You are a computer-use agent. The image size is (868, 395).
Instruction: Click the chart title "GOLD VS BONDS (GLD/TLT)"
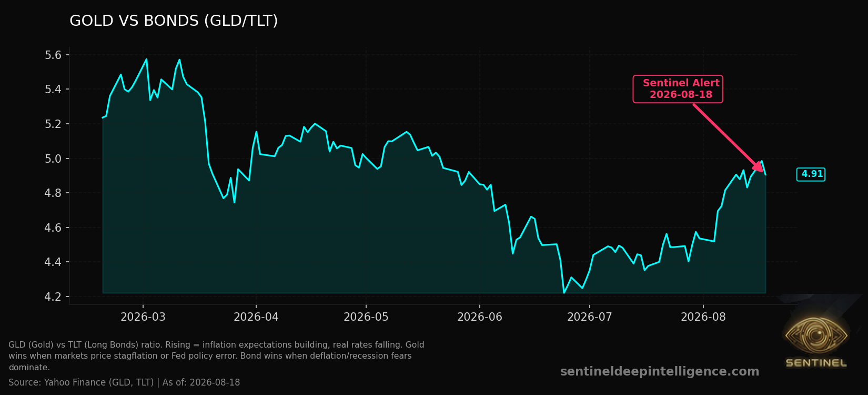coord(174,21)
